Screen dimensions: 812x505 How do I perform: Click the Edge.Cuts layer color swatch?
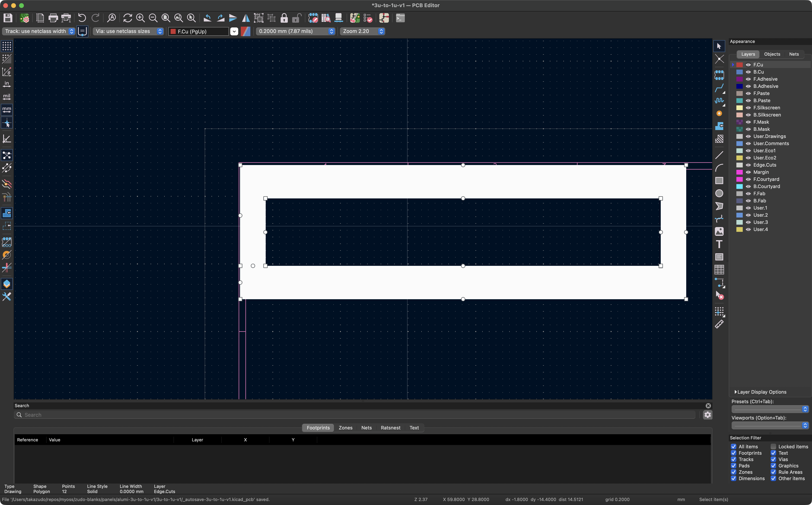pos(740,165)
